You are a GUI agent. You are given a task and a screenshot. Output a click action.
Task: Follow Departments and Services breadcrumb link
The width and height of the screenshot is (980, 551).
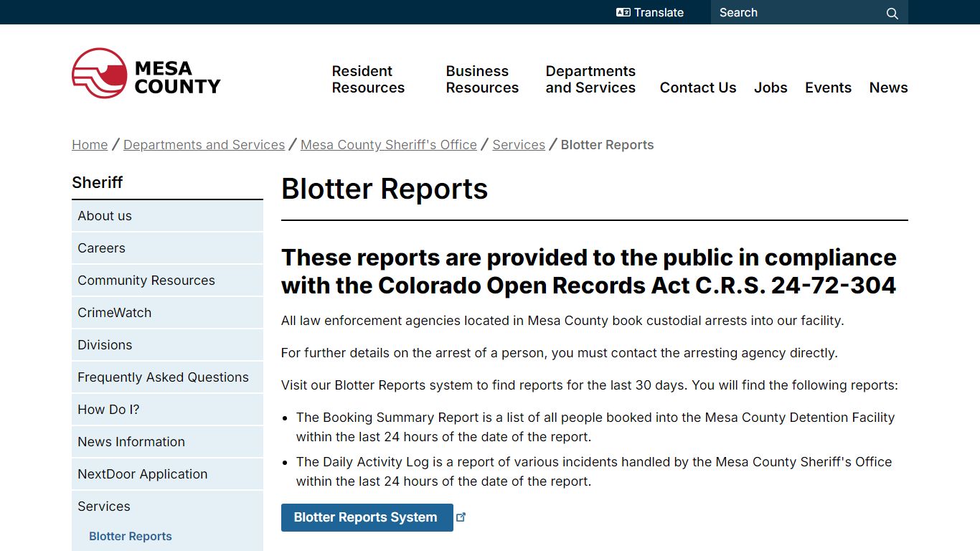pos(204,144)
